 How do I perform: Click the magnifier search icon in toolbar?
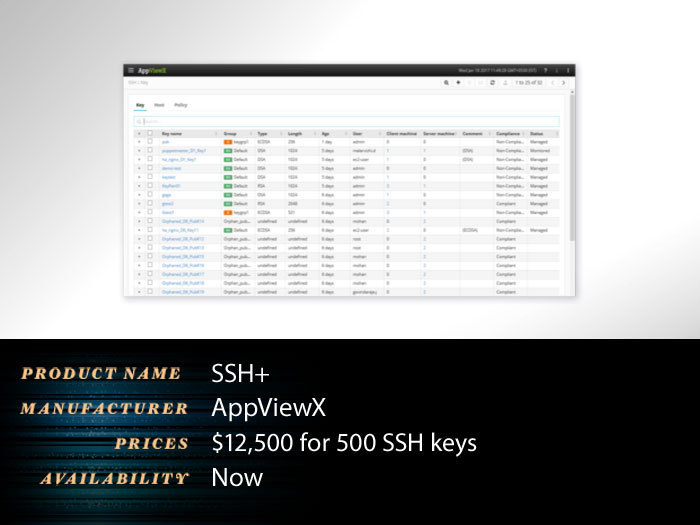click(x=446, y=83)
